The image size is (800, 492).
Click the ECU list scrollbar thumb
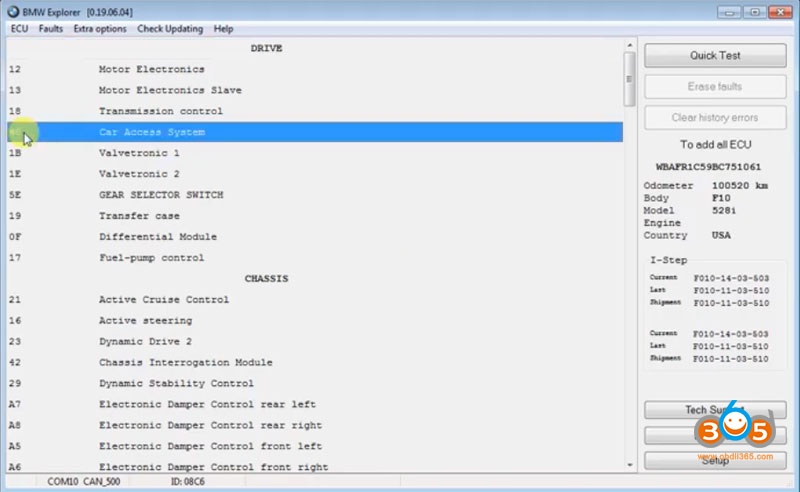coord(630,79)
